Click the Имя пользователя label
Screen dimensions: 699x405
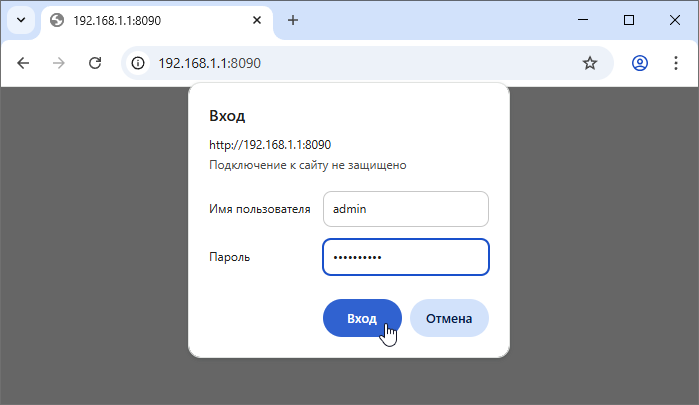[x=260, y=209]
